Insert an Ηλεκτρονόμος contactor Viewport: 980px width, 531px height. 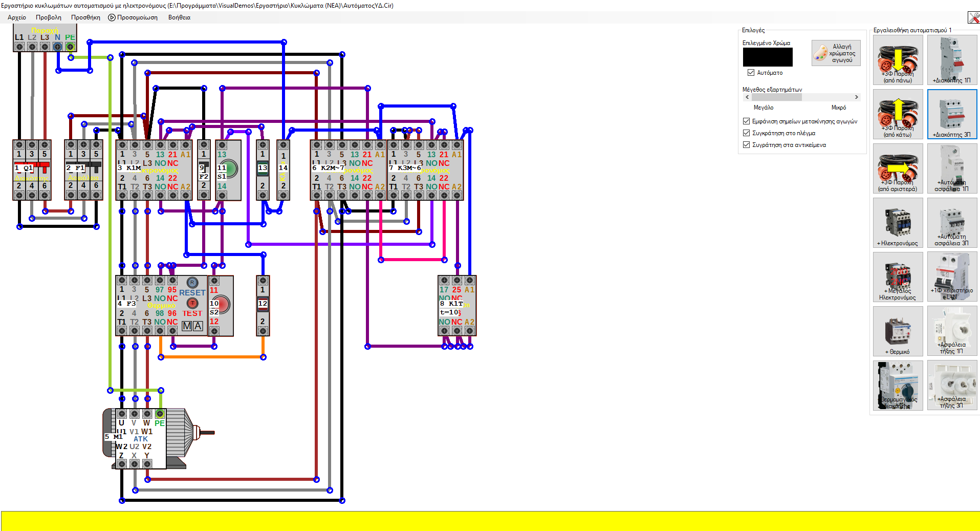tap(898, 222)
